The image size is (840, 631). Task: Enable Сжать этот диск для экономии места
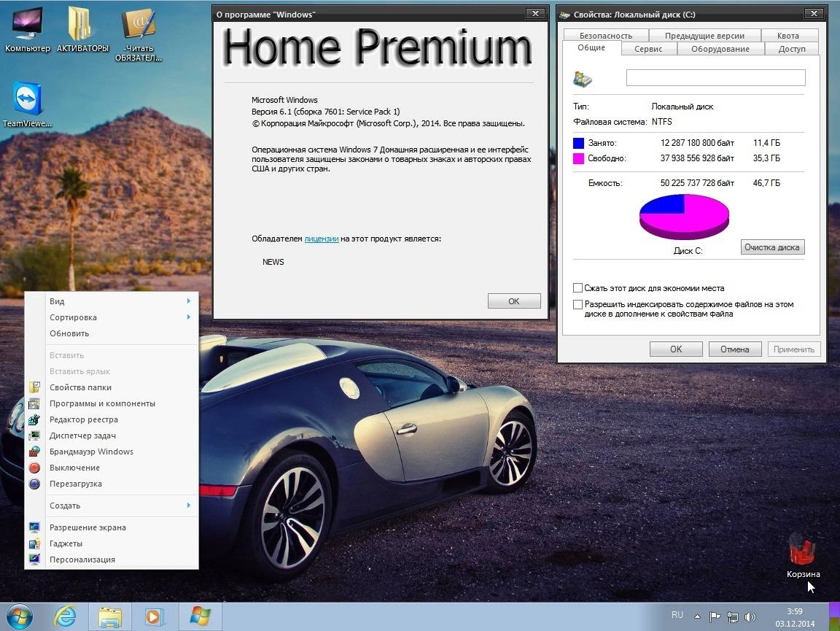[577, 288]
